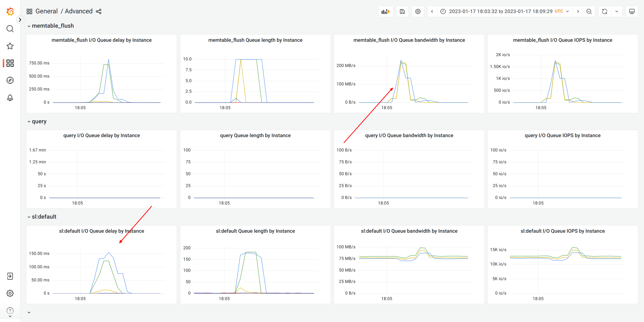Open dashboard settings

(418, 11)
